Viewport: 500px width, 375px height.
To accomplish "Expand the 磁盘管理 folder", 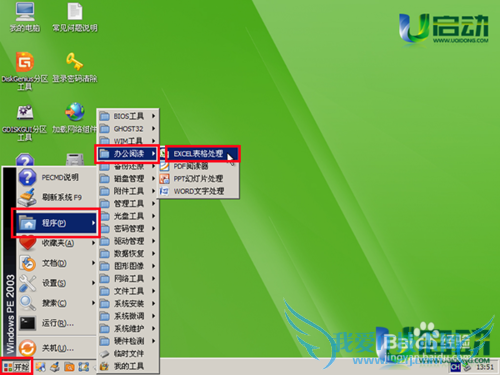I will pyautogui.click(x=128, y=179).
